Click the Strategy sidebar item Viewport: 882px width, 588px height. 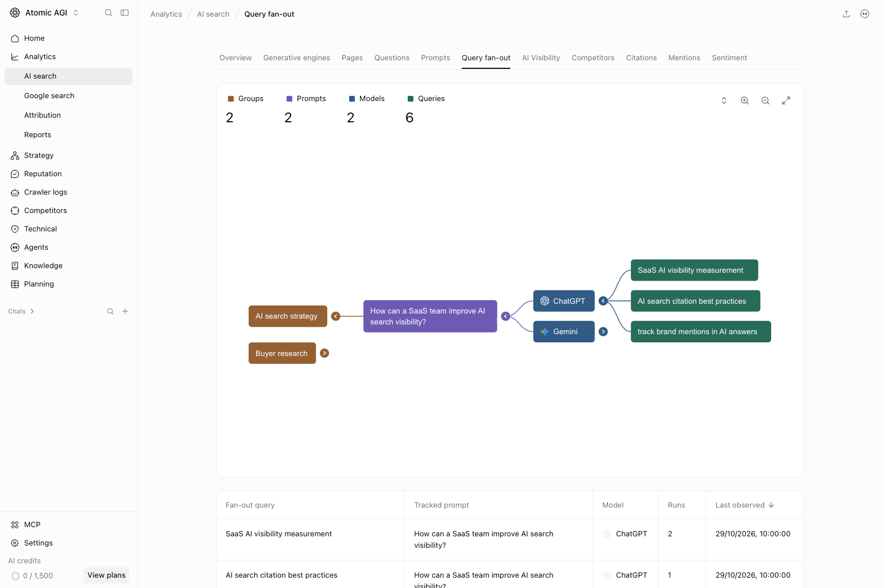coord(68,156)
